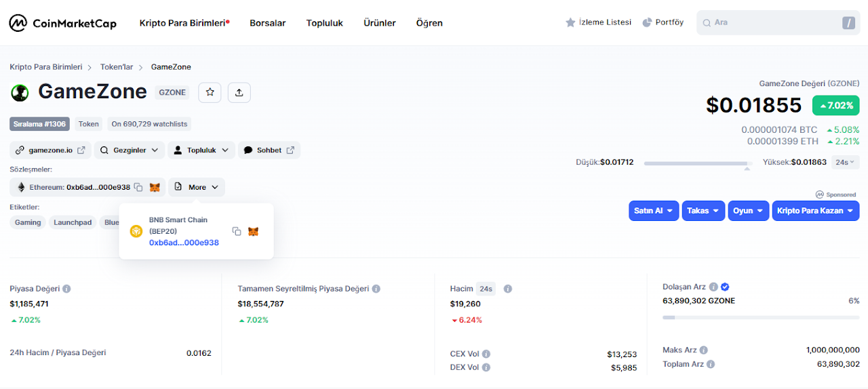Click the 0.00001074 BTC value
This screenshot has width=868, height=389.
(x=779, y=130)
